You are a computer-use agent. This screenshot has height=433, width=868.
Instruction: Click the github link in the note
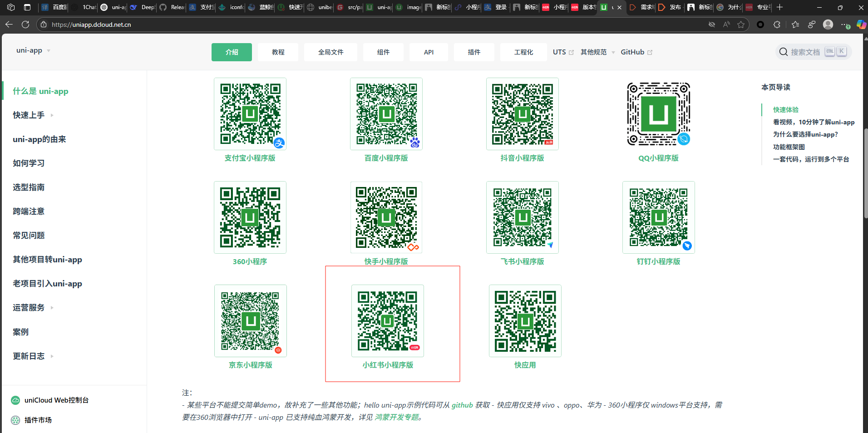[x=462, y=405]
